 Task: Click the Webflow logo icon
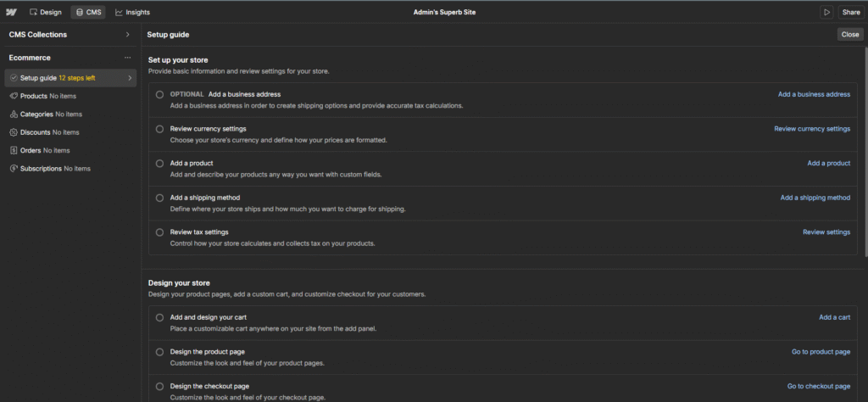click(11, 12)
